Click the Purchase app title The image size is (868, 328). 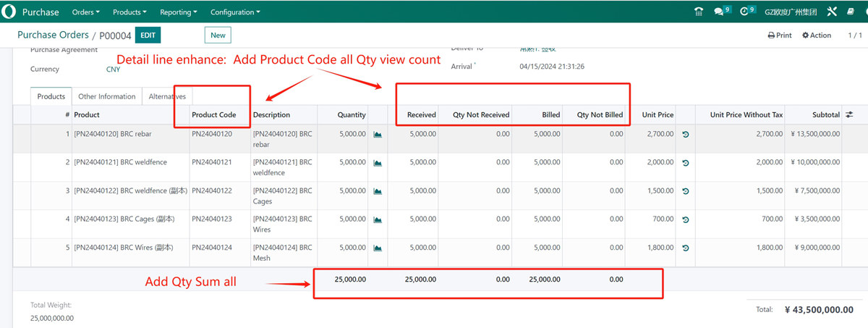[x=41, y=12]
